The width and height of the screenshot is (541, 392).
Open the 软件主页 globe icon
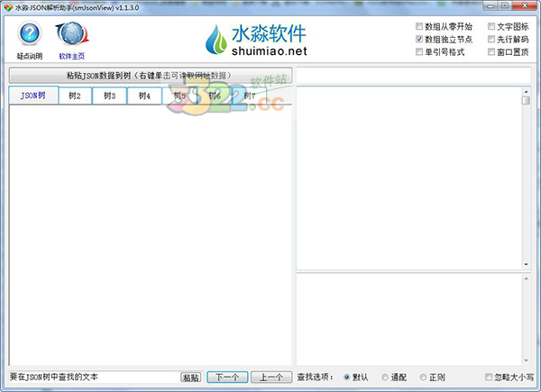[72, 33]
